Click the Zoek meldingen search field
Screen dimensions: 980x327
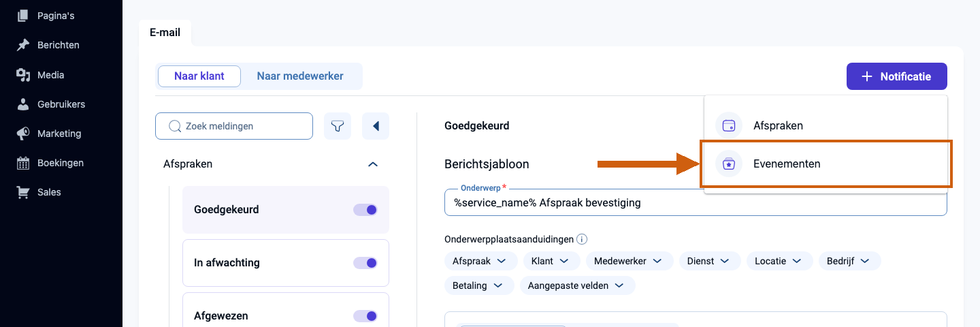[x=234, y=126]
